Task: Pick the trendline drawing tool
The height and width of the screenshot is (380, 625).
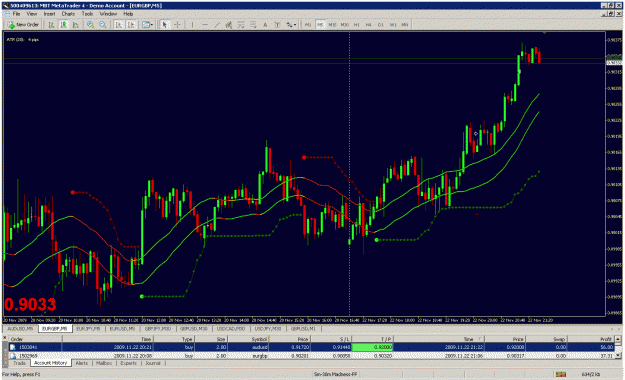Action: 216,25
